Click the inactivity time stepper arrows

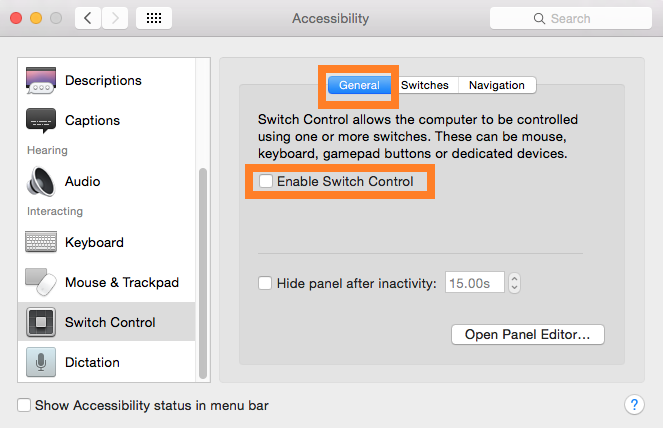pyautogui.click(x=514, y=283)
